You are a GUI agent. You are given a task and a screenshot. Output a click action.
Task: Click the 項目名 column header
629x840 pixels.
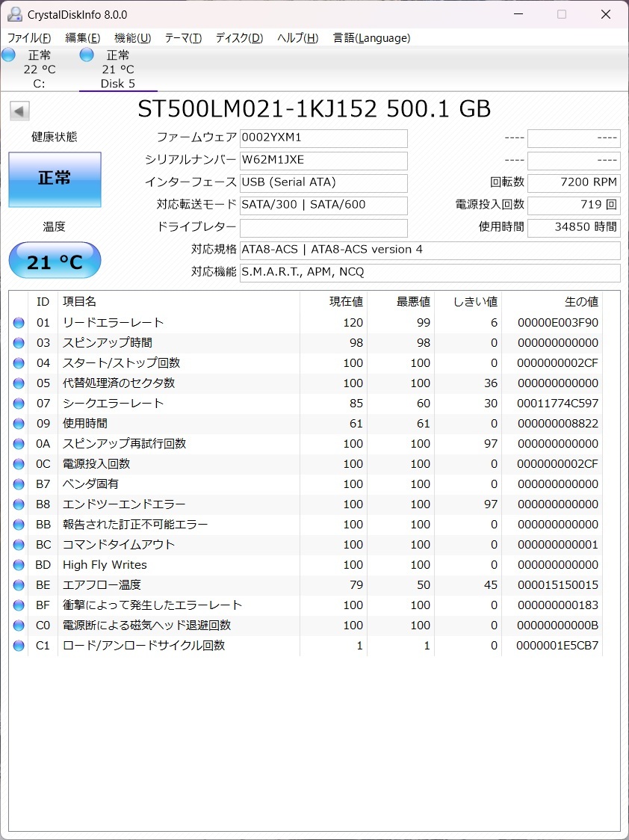[x=179, y=302]
